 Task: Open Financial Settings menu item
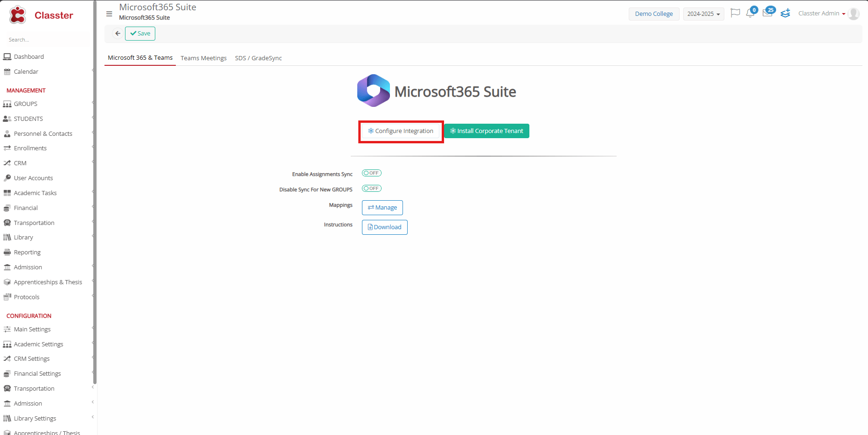coord(37,374)
